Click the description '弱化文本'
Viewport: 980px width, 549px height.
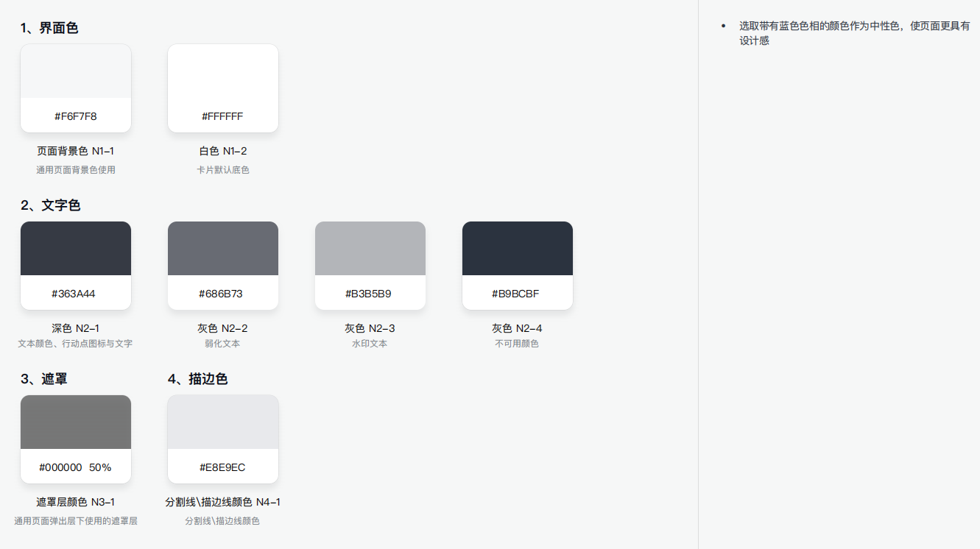pos(223,344)
